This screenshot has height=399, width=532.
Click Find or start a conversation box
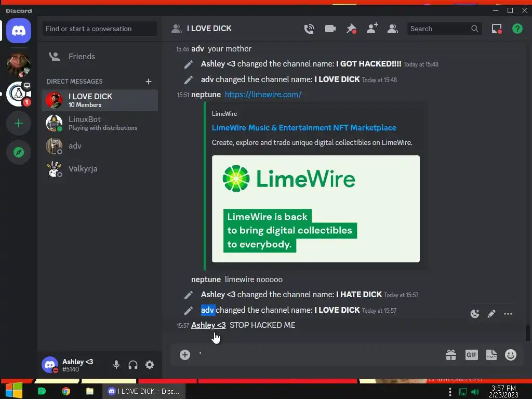click(100, 29)
